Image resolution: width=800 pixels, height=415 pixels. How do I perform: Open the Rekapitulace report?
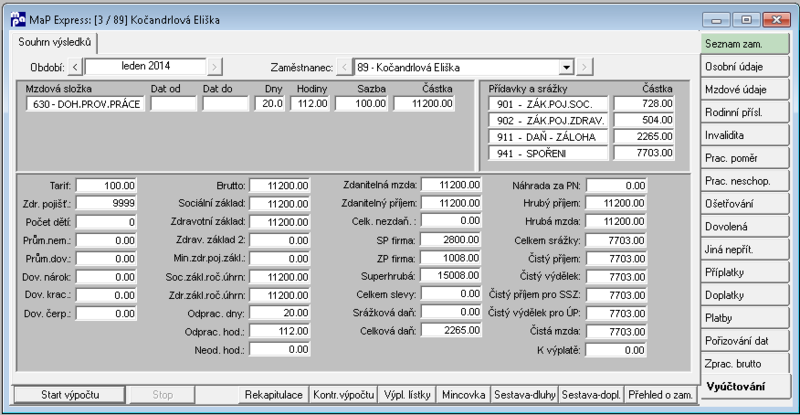[273, 395]
